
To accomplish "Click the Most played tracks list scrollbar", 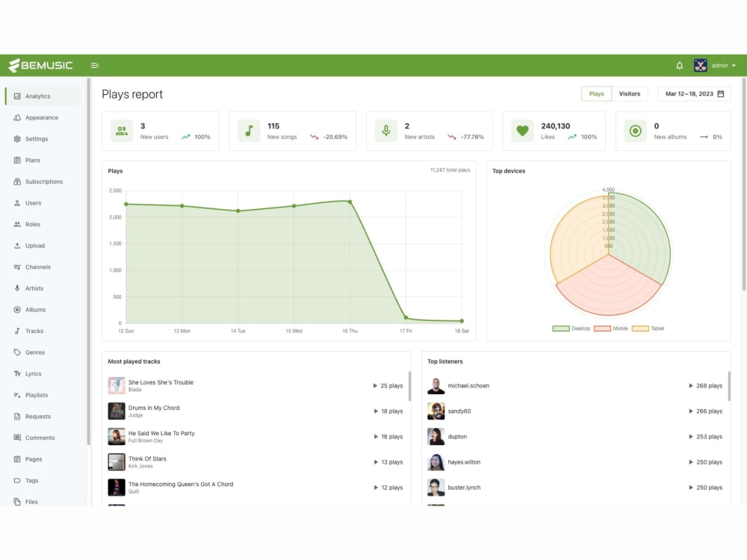I will click(x=409, y=387).
